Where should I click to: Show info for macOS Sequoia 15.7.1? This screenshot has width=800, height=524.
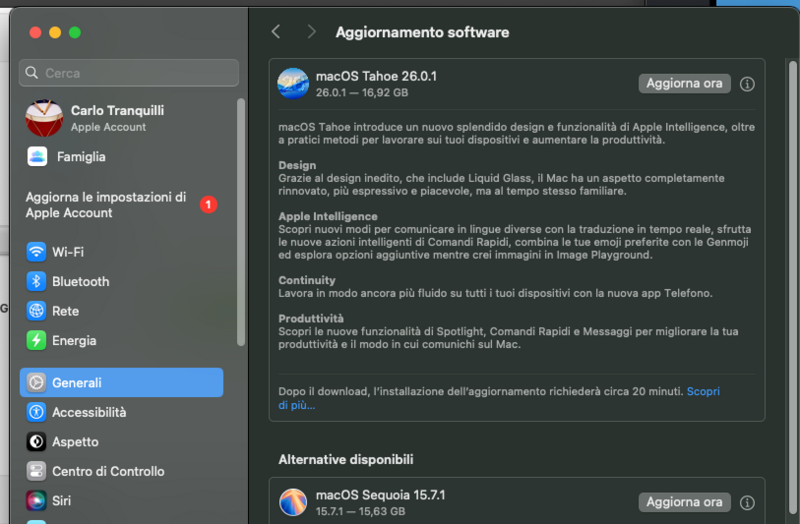point(747,503)
